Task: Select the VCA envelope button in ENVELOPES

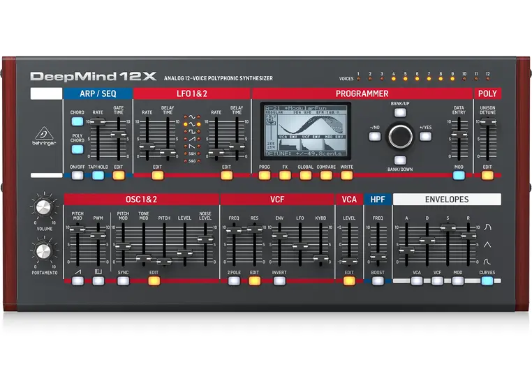Action: [417, 281]
